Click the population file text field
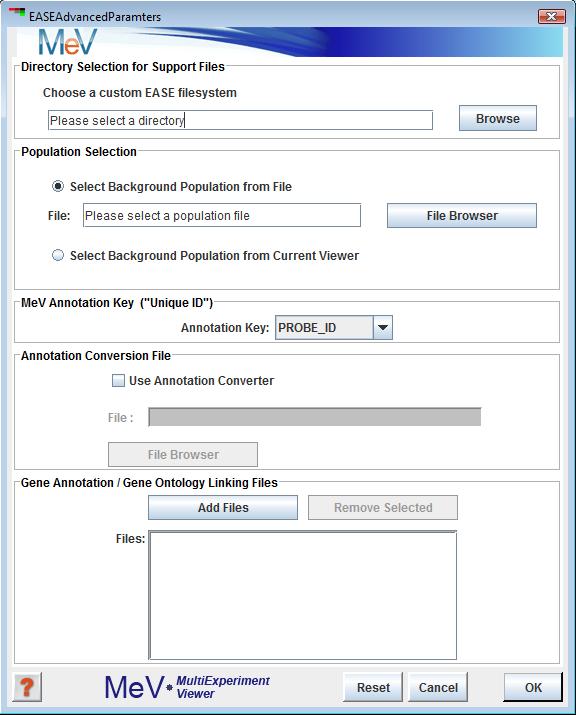The width and height of the screenshot is (576, 715). point(222,216)
